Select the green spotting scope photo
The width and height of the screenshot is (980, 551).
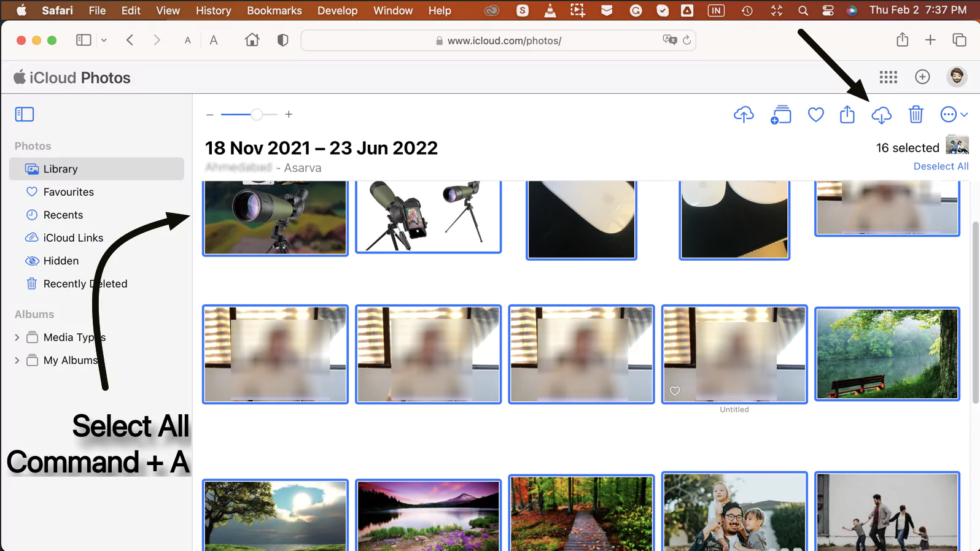tap(275, 217)
